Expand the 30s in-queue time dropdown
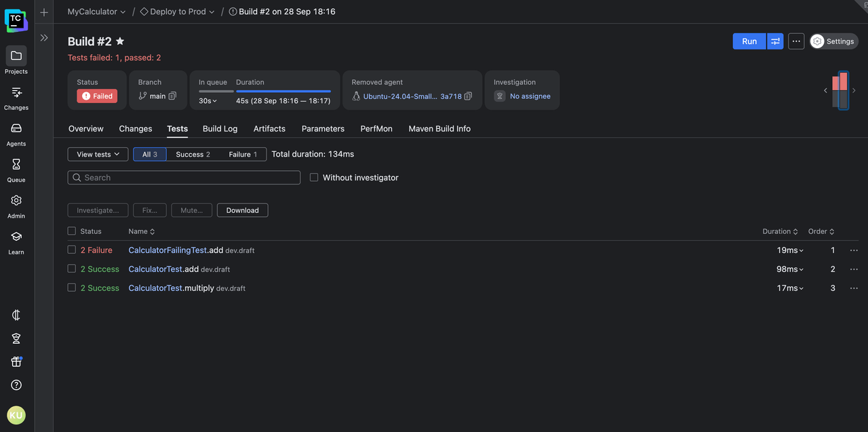Viewport: 868px width, 432px height. (x=208, y=101)
